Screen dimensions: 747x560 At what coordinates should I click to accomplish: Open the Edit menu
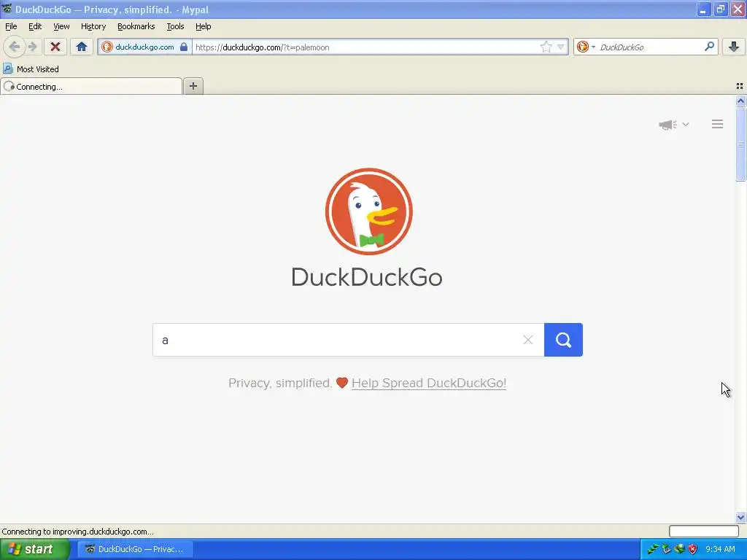35,26
